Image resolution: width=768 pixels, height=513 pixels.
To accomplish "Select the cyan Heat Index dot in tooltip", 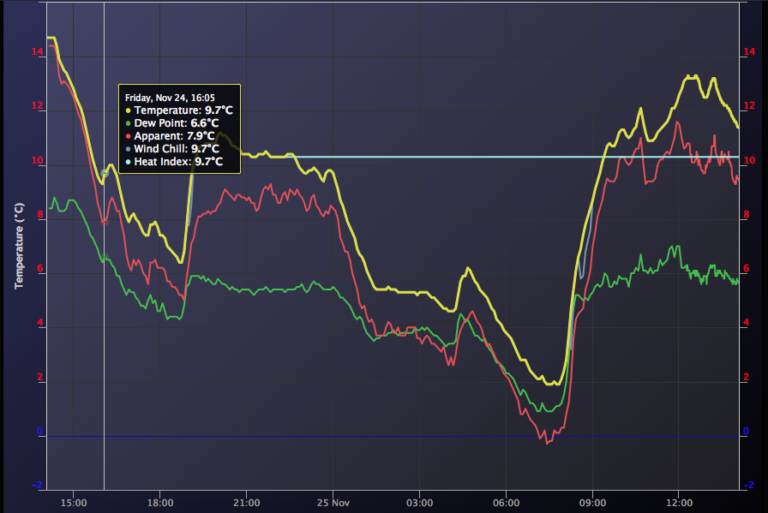I will (128, 160).
